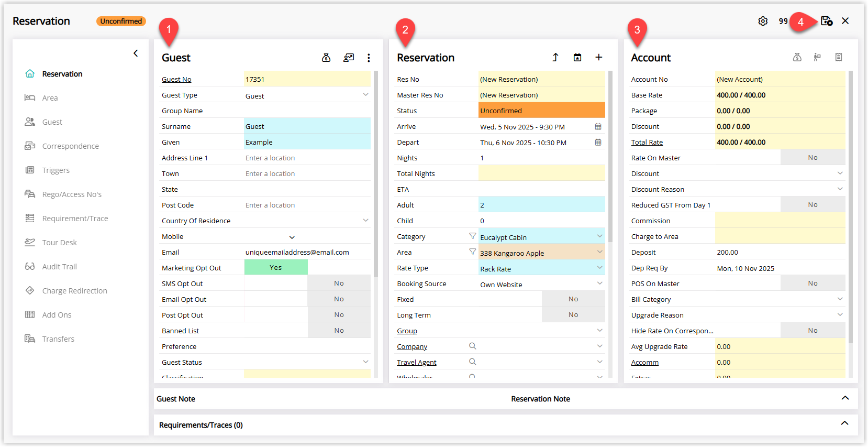Open the Account panel document icon
Screen dimensions: 868x447
coord(839,57)
